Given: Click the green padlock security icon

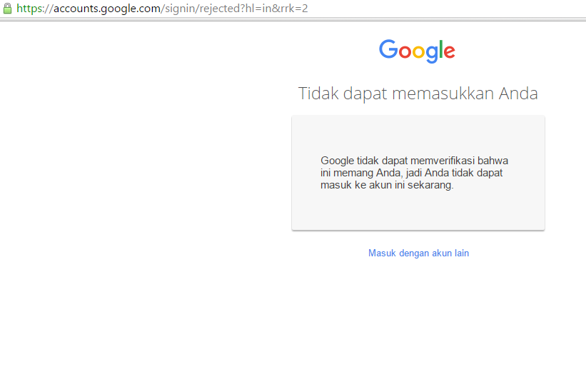Looking at the screenshot, I should click(x=7, y=9).
